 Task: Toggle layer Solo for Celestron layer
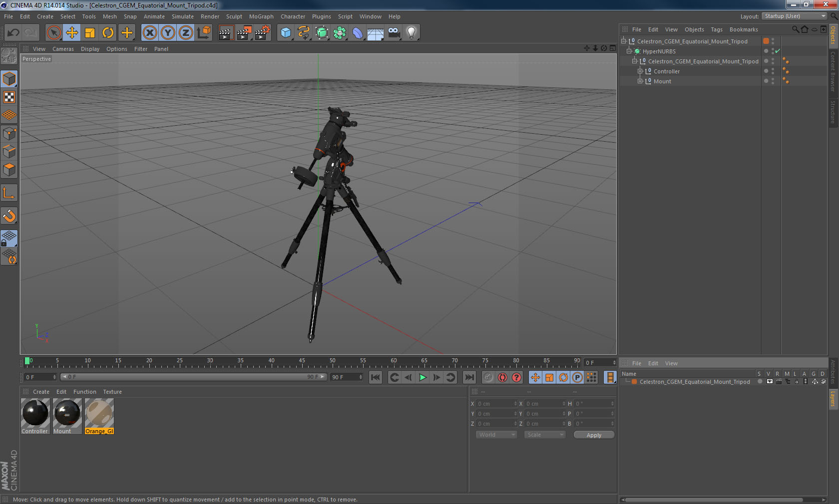coord(760,381)
